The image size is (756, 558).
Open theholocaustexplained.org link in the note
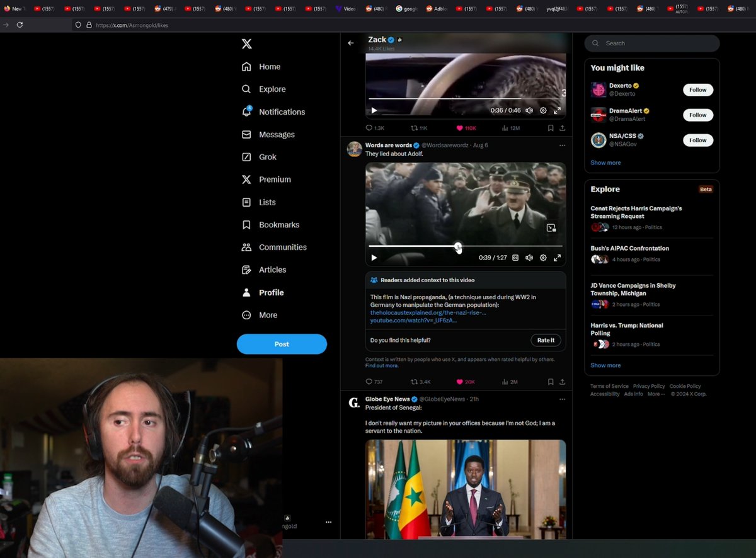pos(428,312)
